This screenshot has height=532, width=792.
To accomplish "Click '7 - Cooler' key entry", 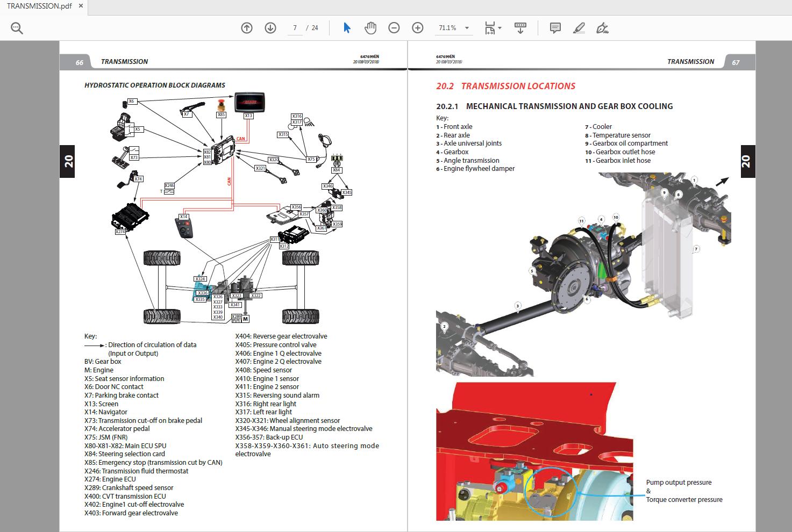I will pos(598,127).
